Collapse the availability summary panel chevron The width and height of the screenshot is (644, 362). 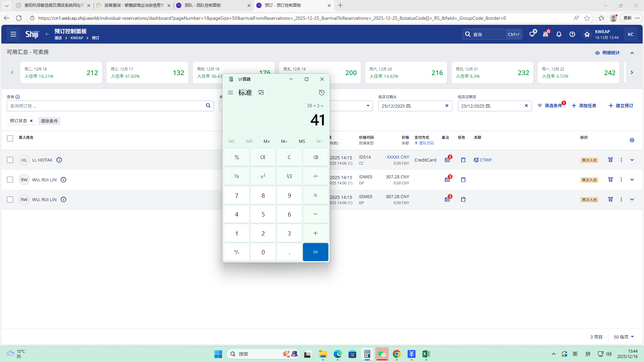pyautogui.click(x=632, y=53)
